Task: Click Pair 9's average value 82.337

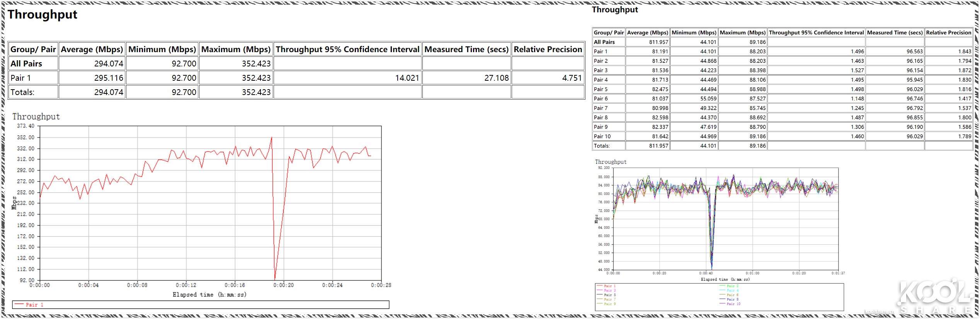Action: pyautogui.click(x=660, y=127)
